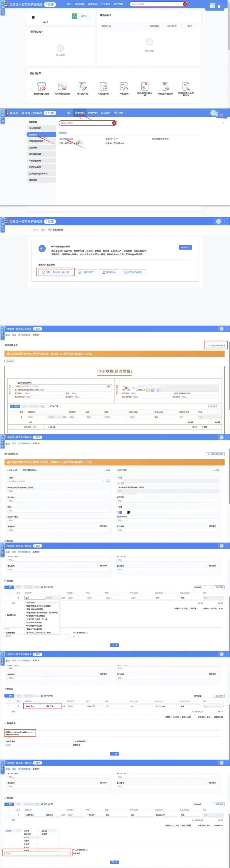230x868 pixels.
Task: Click the 印花税申报 icon in 热门服务
Action: (x=82, y=86)
